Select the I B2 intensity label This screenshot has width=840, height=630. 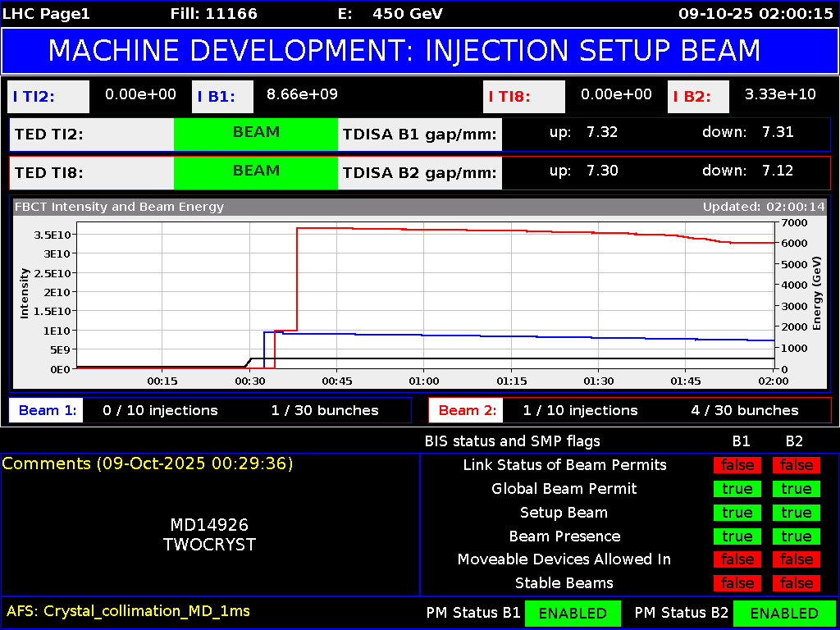click(x=698, y=97)
